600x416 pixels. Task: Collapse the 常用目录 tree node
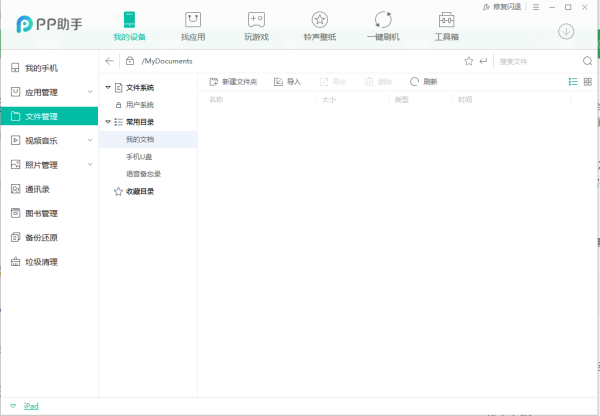(x=108, y=122)
